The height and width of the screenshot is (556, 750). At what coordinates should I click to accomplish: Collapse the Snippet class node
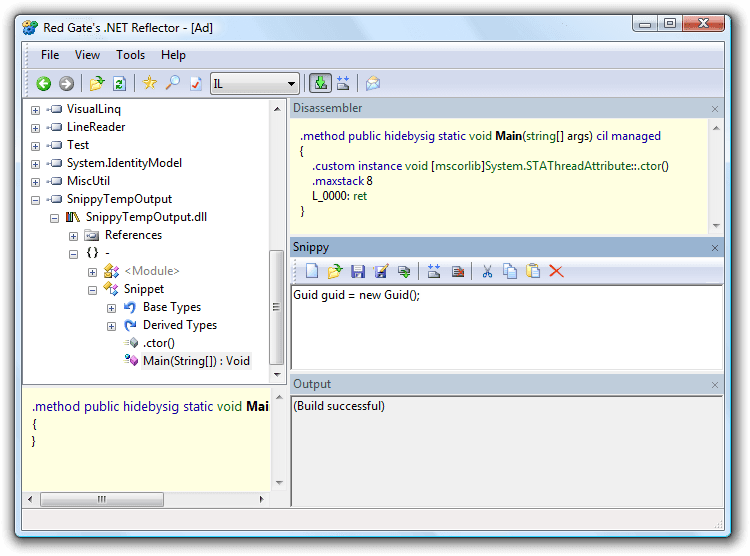click(x=93, y=290)
